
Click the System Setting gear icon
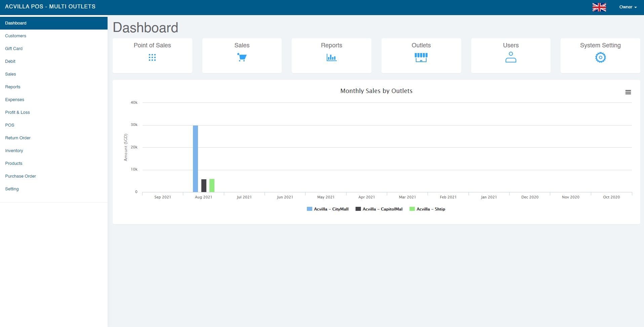600,57
